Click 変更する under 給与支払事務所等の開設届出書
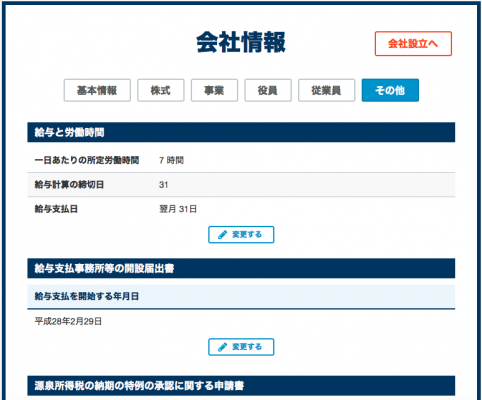This screenshot has height=400, width=482. click(x=241, y=347)
